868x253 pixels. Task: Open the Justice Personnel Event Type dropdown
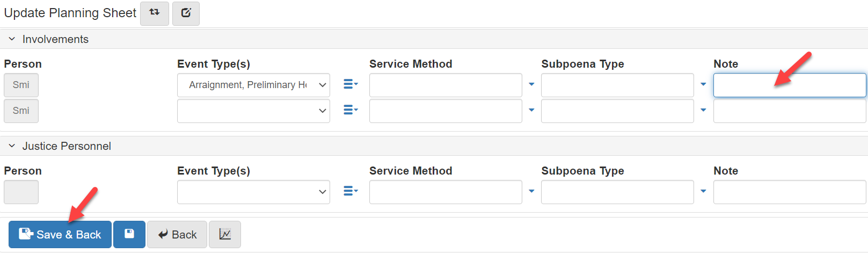(253, 192)
